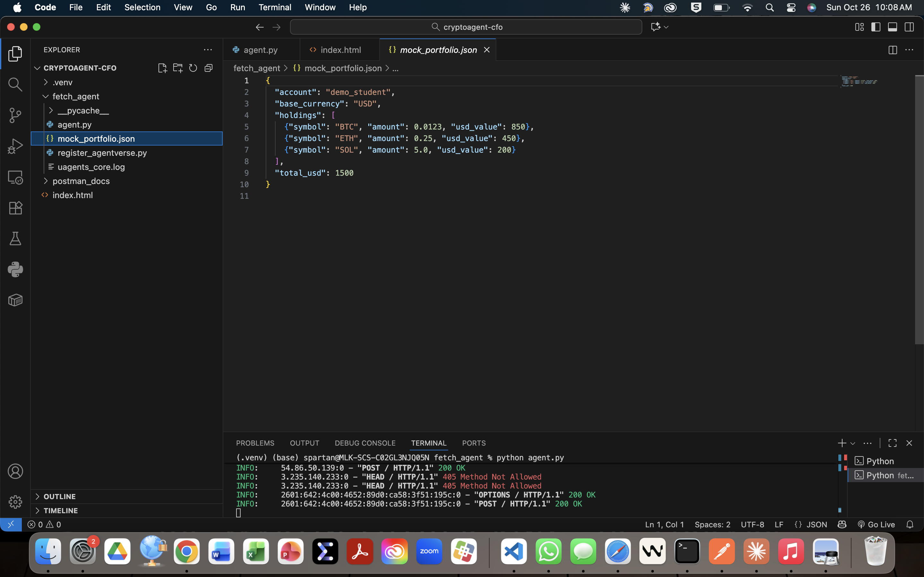Split the editor to the right

click(x=892, y=50)
